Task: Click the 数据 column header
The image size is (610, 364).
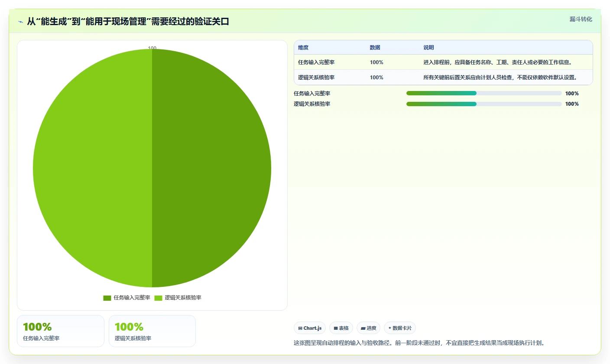Action: click(375, 48)
